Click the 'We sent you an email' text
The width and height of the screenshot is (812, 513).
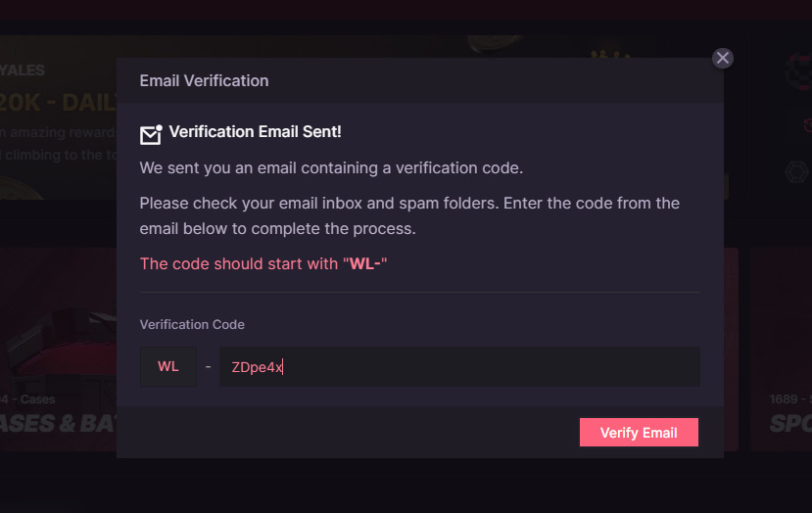[331, 167]
